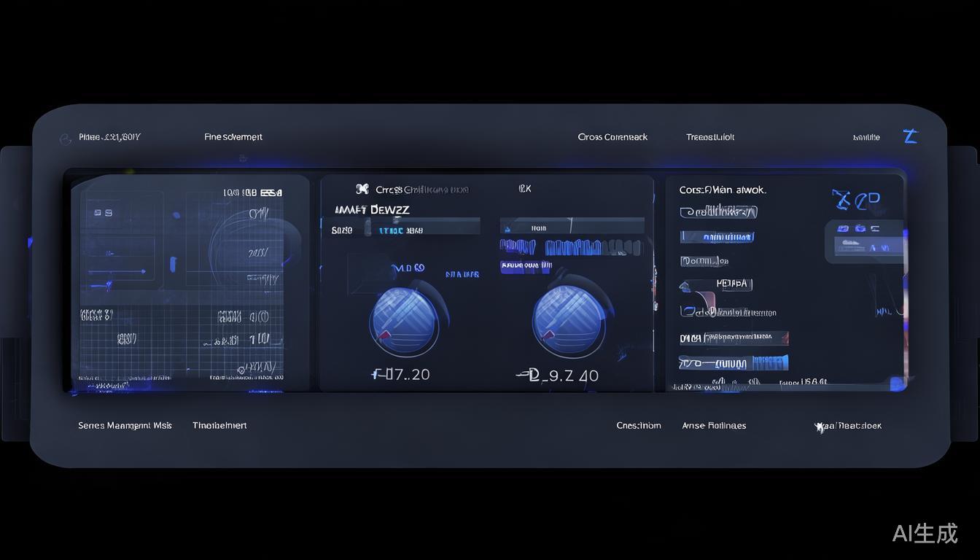Click the F-07.20 readout under the left globe
This screenshot has height=560, width=980.
click(401, 375)
